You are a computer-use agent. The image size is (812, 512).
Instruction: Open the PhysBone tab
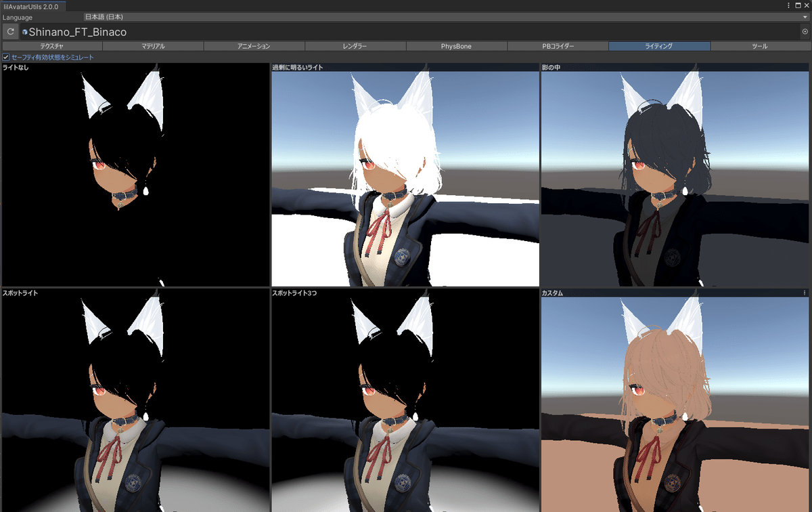tap(455, 46)
